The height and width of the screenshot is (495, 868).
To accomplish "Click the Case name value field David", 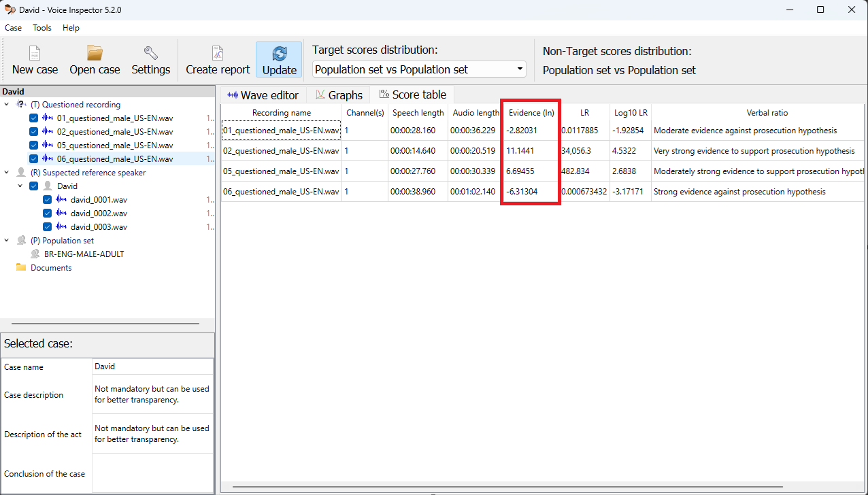I will pos(152,366).
